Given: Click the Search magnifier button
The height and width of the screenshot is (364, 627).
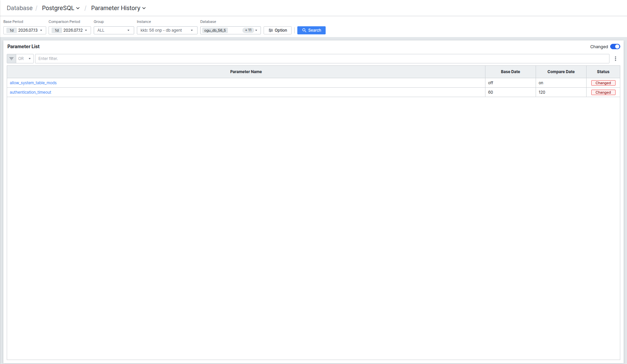Looking at the screenshot, I should (x=311, y=30).
